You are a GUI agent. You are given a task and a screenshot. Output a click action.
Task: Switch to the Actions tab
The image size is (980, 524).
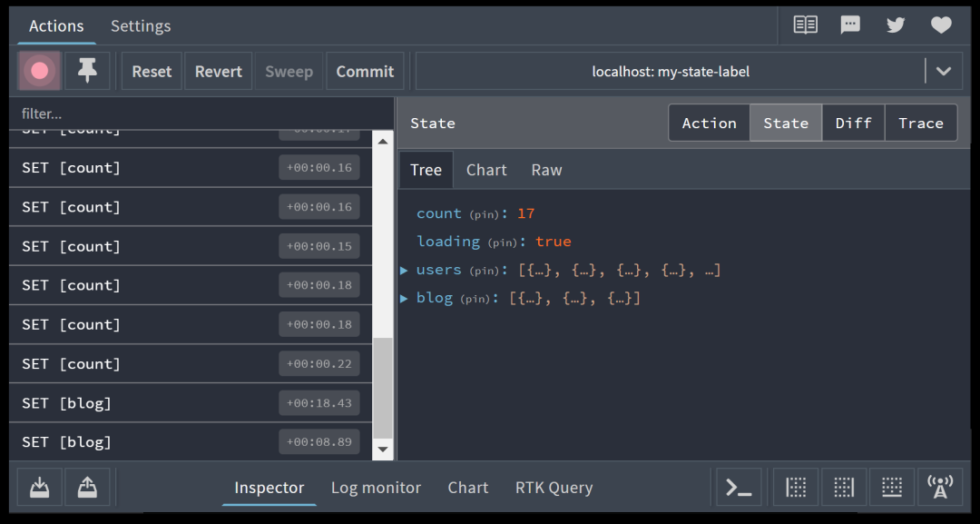pyautogui.click(x=56, y=25)
